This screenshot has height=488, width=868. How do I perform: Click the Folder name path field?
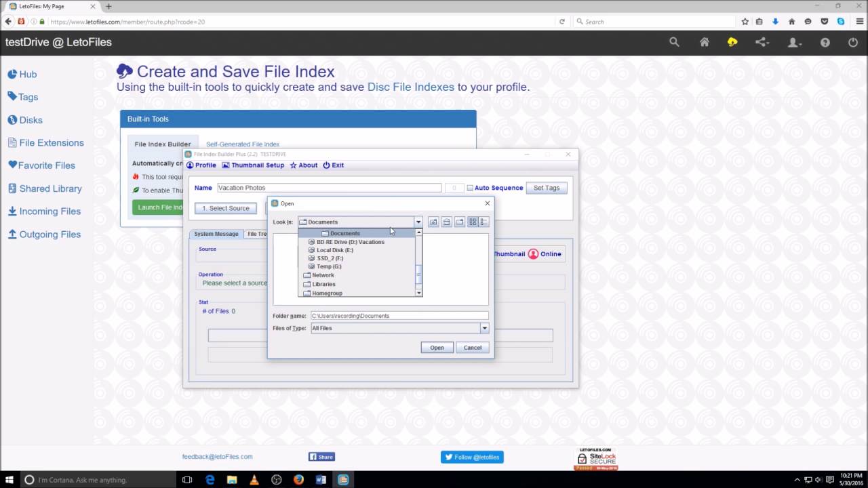click(399, 316)
